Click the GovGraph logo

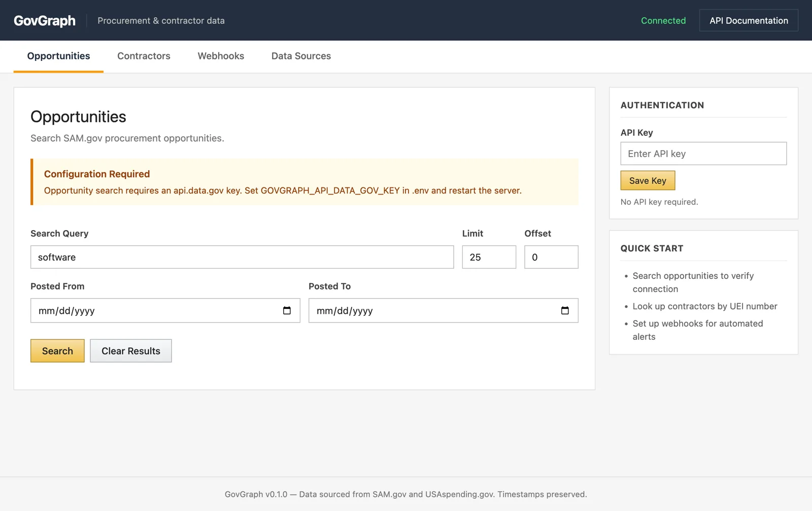pos(45,20)
